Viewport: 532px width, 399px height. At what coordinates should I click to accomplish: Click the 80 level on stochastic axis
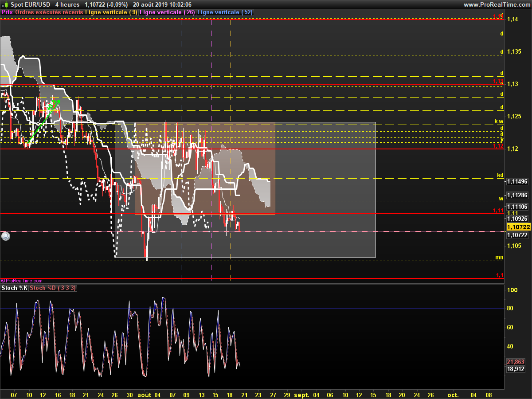(x=511, y=309)
